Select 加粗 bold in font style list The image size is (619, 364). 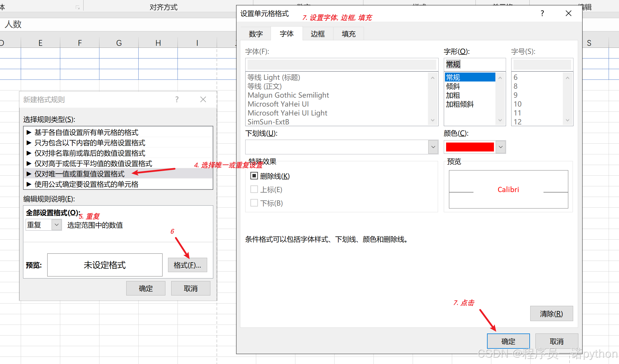453,95
